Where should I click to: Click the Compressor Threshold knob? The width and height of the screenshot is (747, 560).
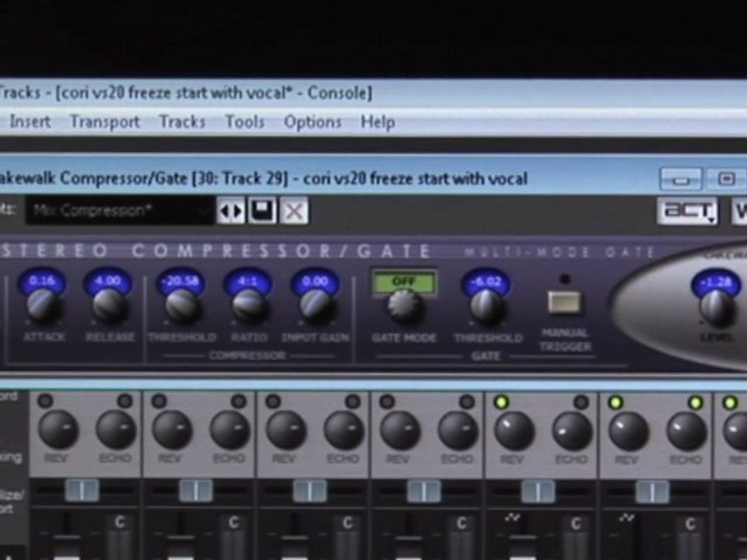(x=181, y=305)
